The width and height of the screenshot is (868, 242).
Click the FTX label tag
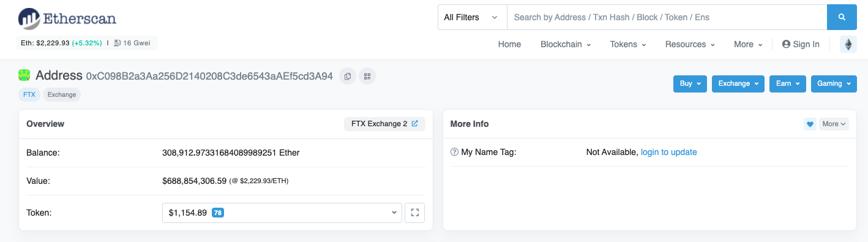[29, 94]
